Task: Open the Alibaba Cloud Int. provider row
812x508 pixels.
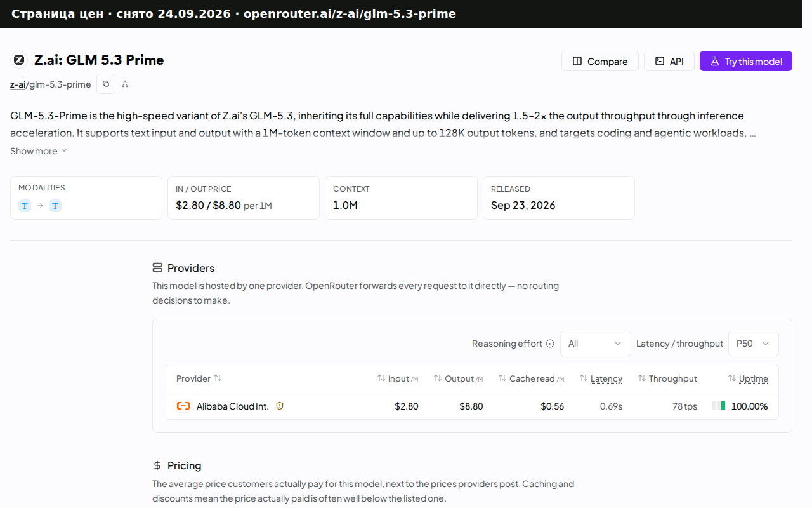Action: [x=472, y=406]
